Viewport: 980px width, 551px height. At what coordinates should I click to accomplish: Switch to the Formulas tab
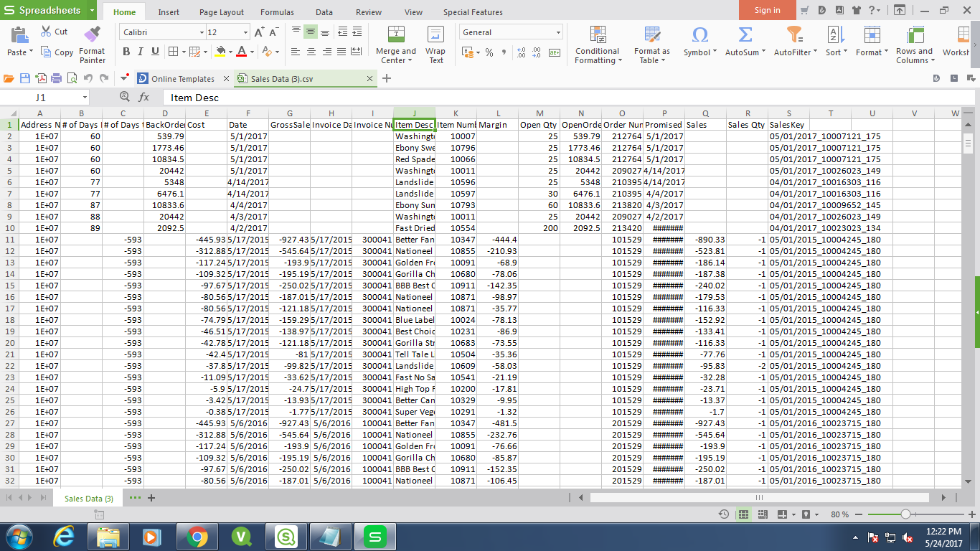click(277, 12)
